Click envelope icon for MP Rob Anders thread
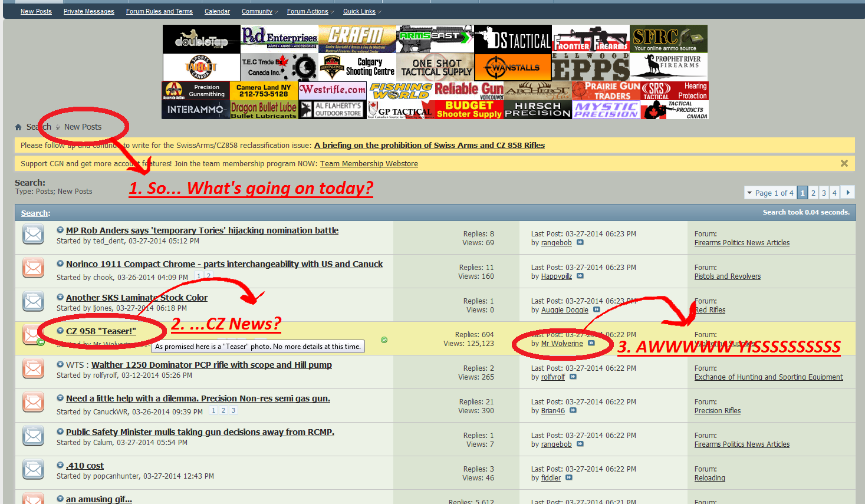This screenshot has height=504, width=865. point(33,234)
